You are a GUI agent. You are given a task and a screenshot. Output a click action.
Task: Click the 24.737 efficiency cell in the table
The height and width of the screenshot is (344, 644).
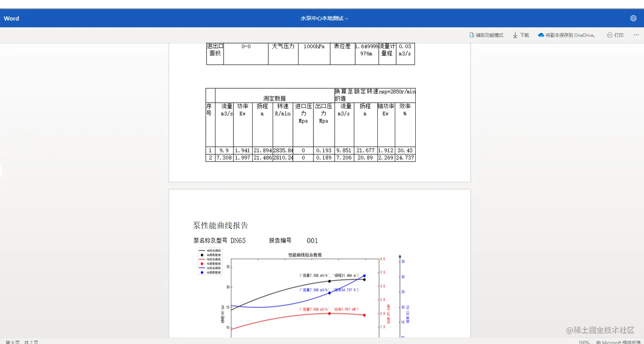pyautogui.click(x=405, y=158)
